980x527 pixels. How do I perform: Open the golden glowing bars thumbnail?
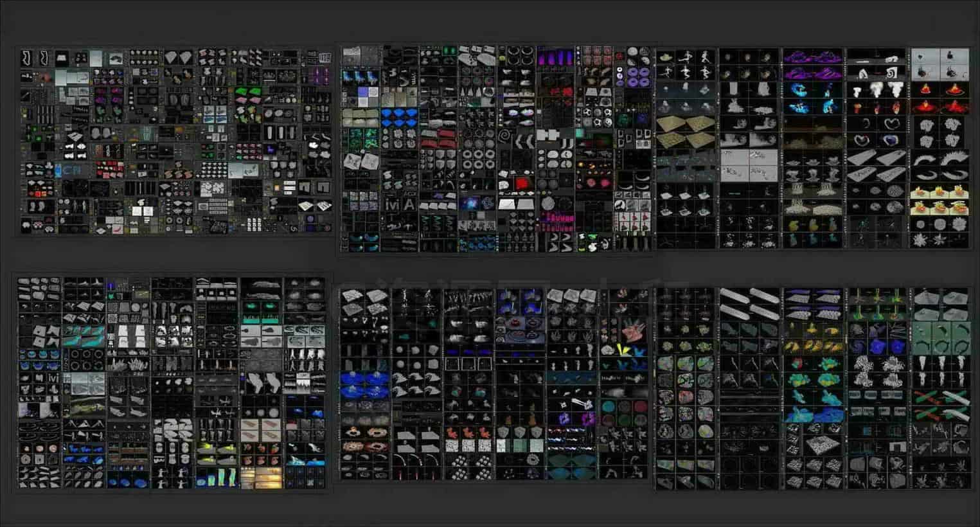262,476
